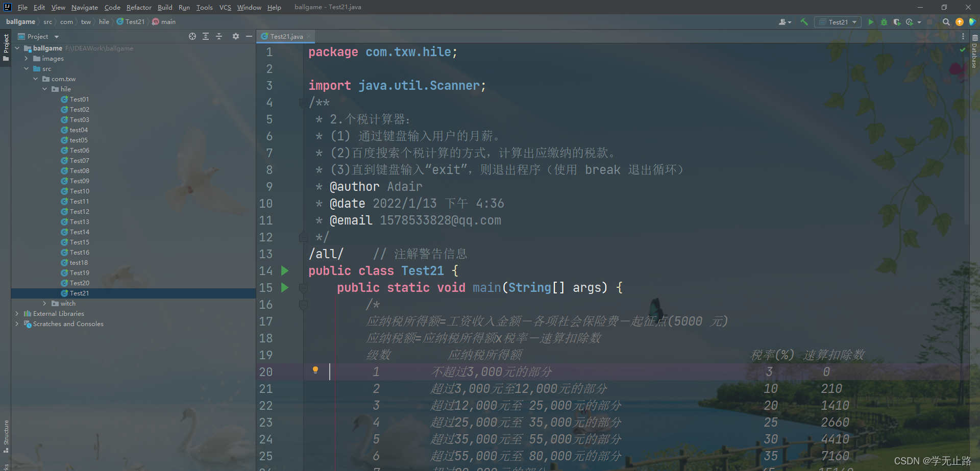Click Expand All icon in Project panel
Image resolution: width=980 pixels, height=471 pixels.
click(x=206, y=36)
